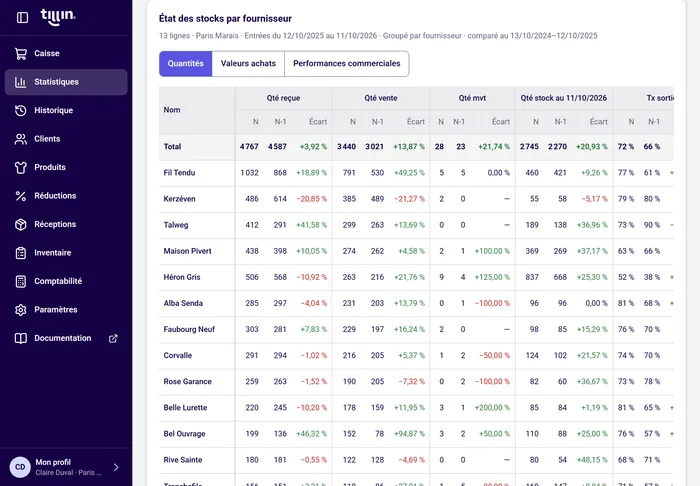Select the Rive Sainte supplier row
The width and height of the screenshot is (700, 486).
click(416, 460)
